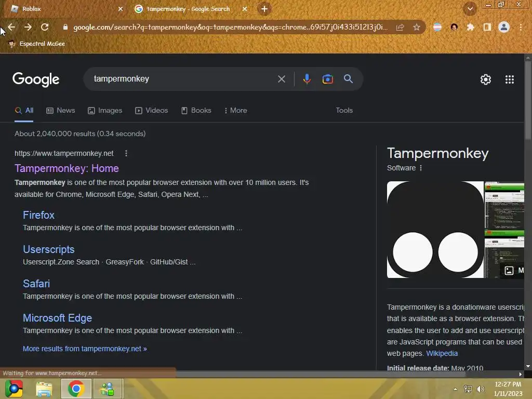Click into the Google search field
The image size is (532, 399).
pos(183,79)
